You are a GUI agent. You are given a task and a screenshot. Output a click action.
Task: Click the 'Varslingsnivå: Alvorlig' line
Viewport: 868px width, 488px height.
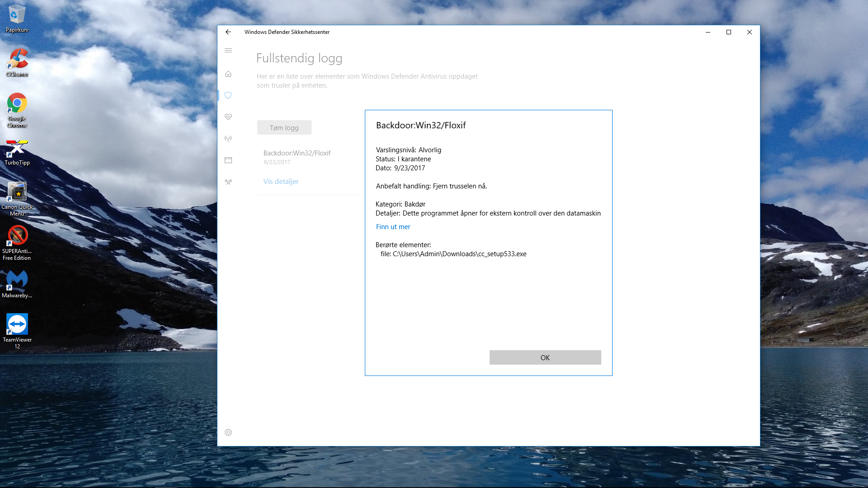coord(409,150)
